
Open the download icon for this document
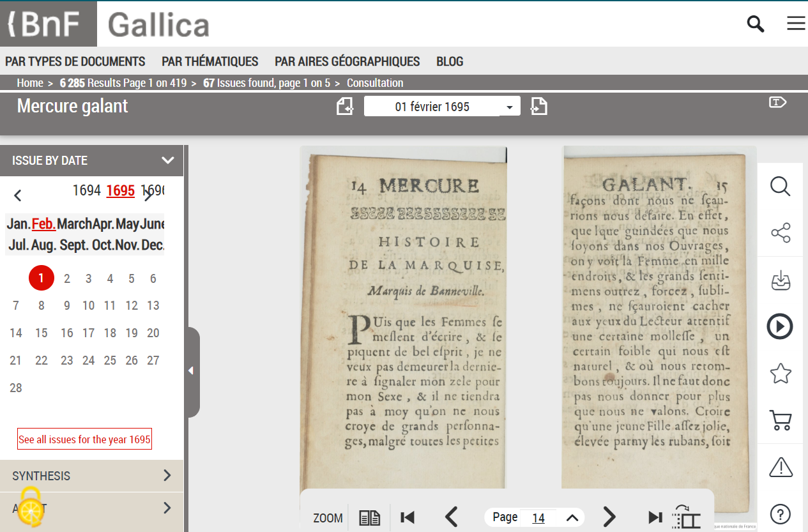[780, 280]
